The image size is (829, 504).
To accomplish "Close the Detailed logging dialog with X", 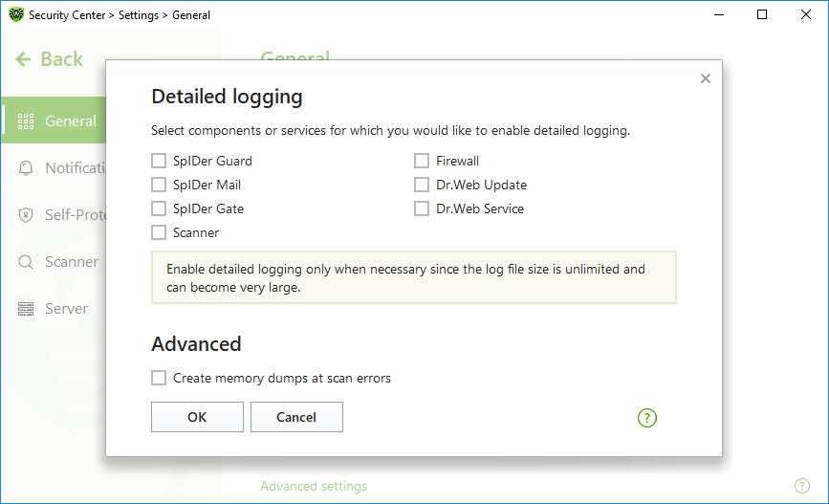I will [x=706, y=78].
